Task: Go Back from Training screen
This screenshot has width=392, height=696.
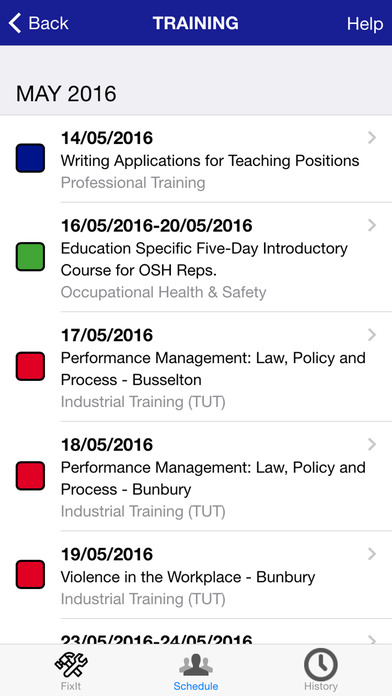Action: click(x=38, y=23)
